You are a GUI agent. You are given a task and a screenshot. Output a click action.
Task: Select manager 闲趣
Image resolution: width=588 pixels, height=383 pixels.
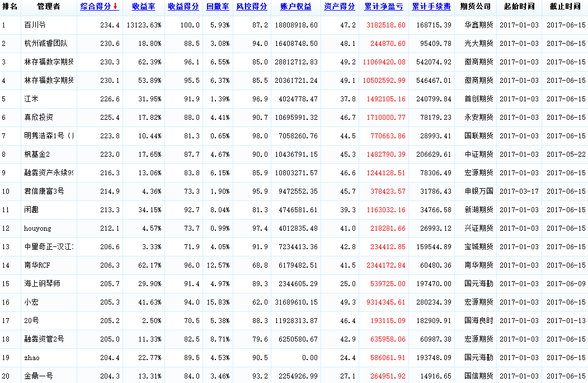click(x=31, y=209)
